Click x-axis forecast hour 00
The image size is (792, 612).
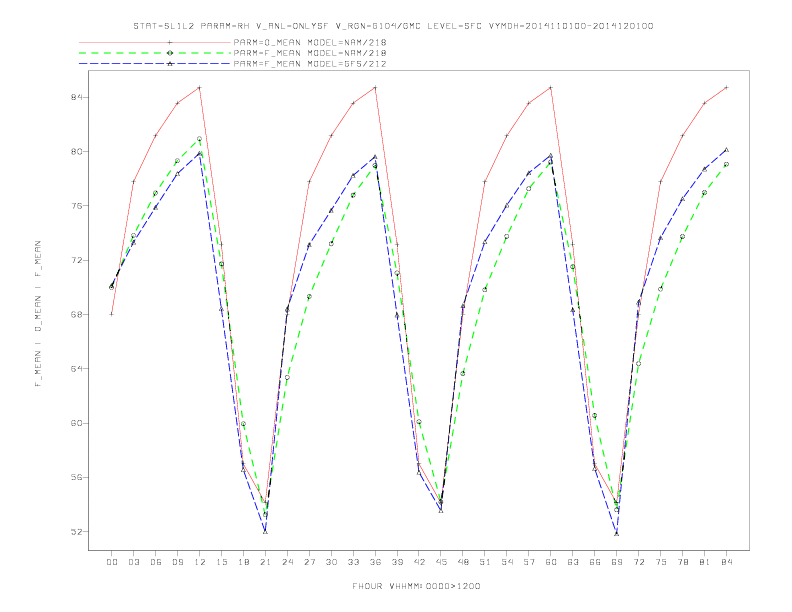click(112, 562)
